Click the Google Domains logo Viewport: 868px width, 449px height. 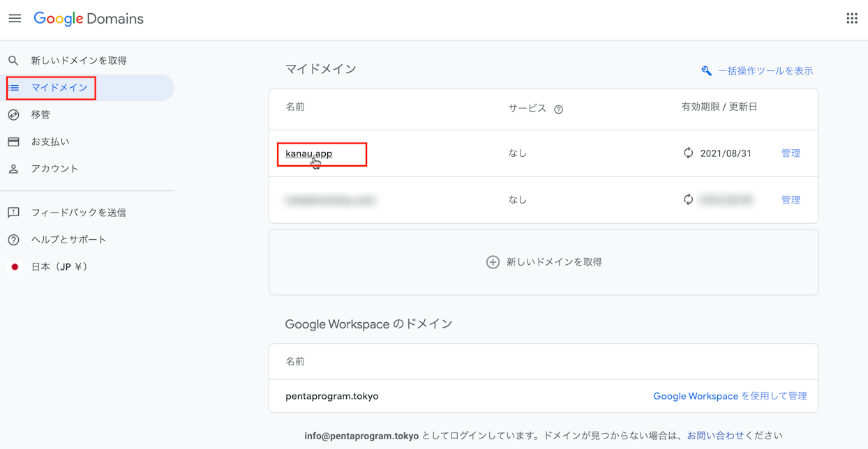coord(89,19)
